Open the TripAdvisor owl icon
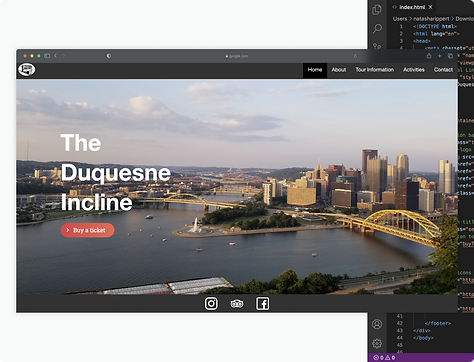This screenshot has height=362, width=474. coord(237,304)
